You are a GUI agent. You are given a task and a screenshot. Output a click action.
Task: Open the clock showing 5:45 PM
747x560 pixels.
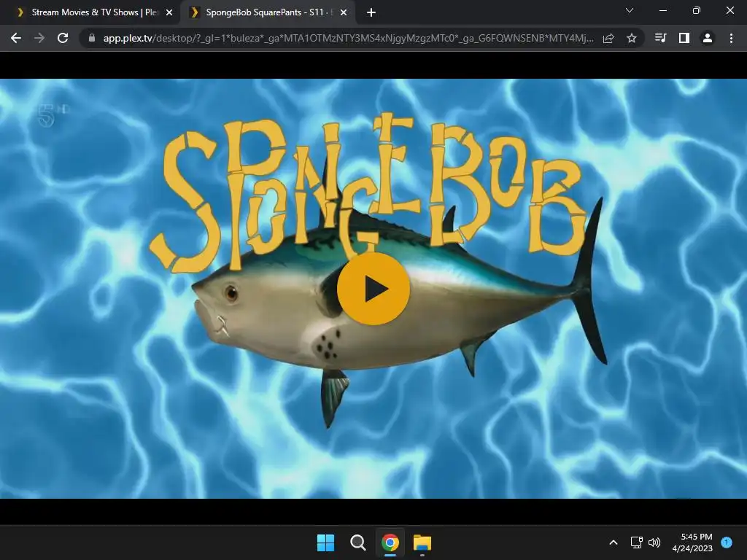click(692, 542)
